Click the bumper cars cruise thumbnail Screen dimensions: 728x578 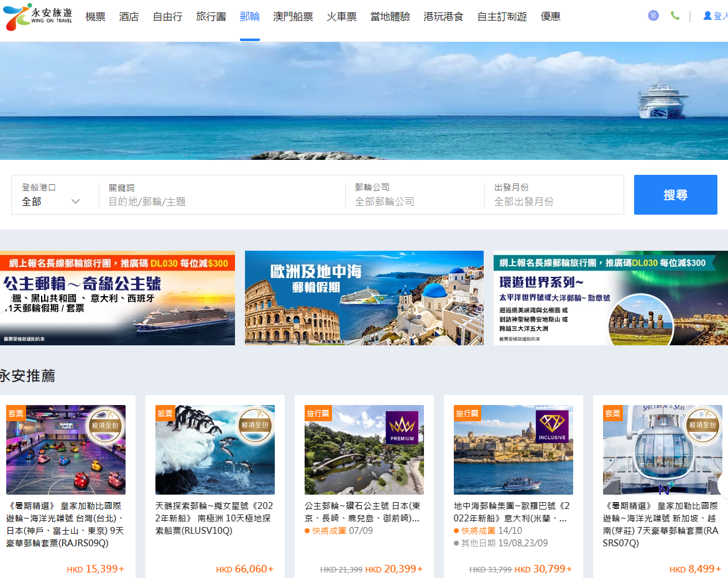pos(66,450)
